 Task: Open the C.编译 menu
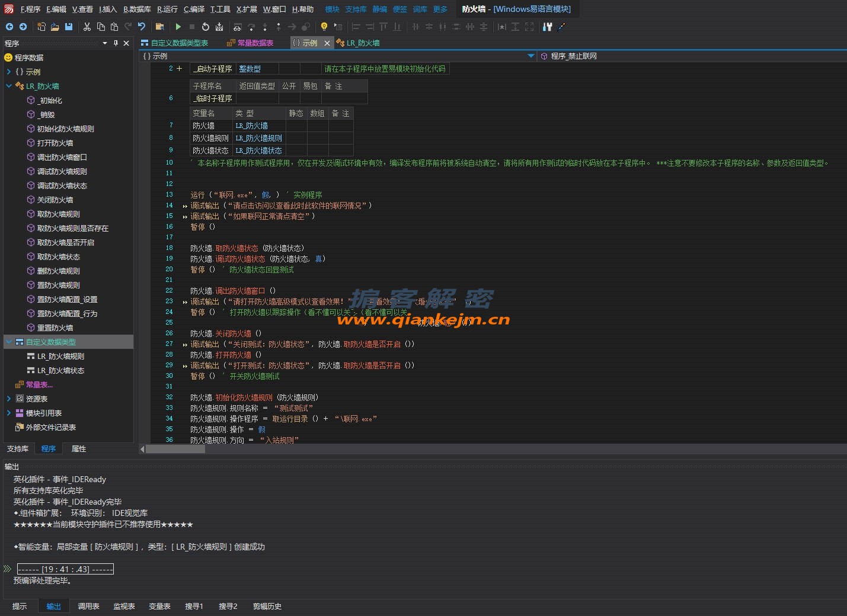[x=194, y=9]
